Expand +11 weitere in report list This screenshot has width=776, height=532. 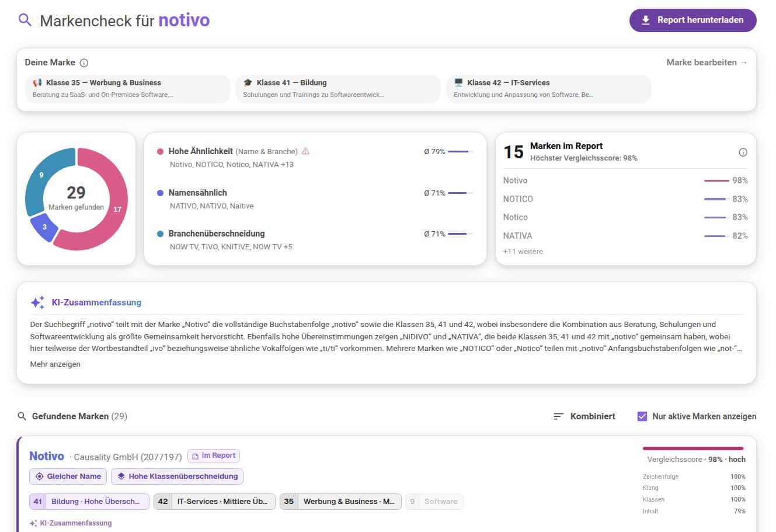[x=523, y=252]
